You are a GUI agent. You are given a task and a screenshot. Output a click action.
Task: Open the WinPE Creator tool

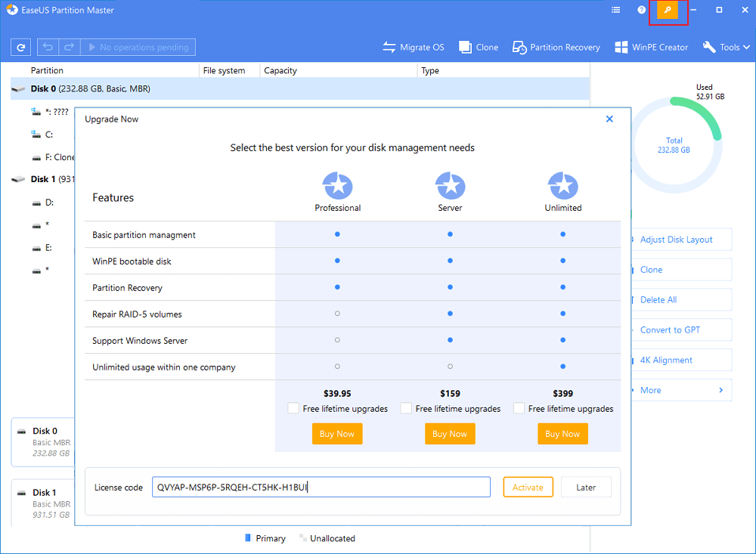[650, 47]
